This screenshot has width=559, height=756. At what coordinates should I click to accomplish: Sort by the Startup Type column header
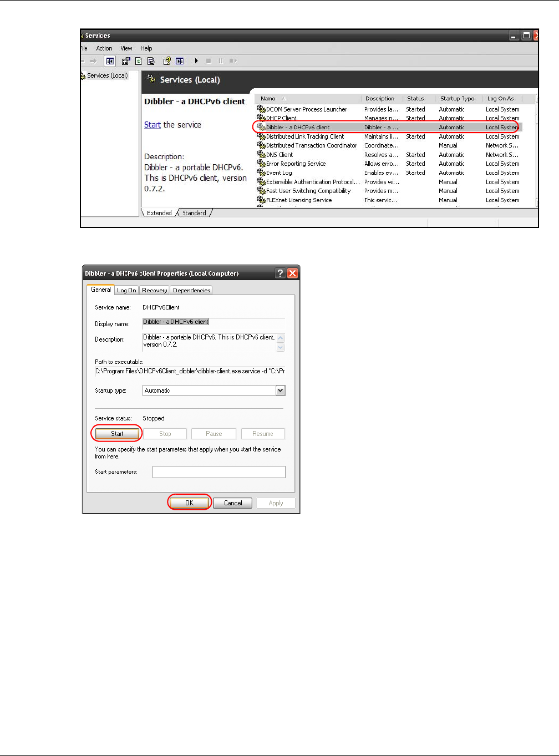[x=458, y=99]
